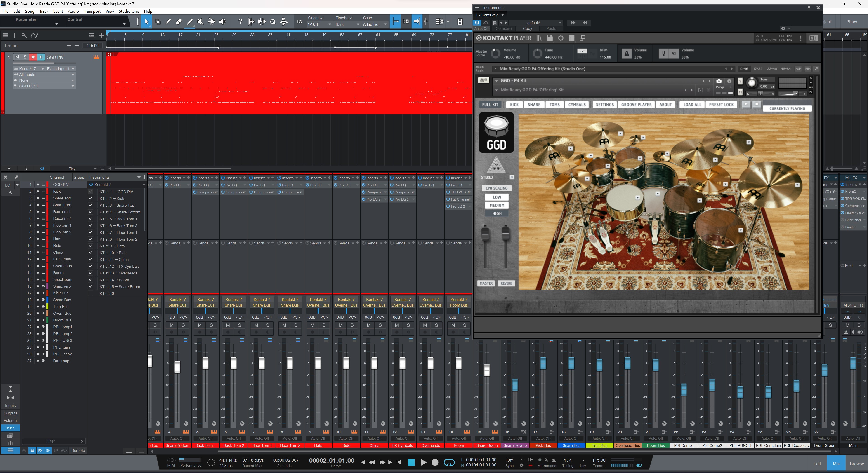This screenshot has width=868, height=473.
Task: Click the tempo value field 115.00
Action: (92, 46)
